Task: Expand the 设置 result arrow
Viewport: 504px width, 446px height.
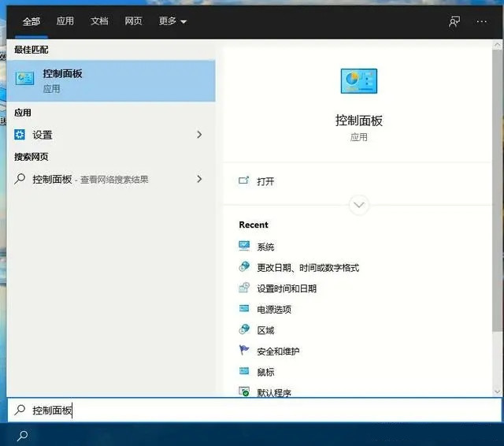Action: [199, 135]
